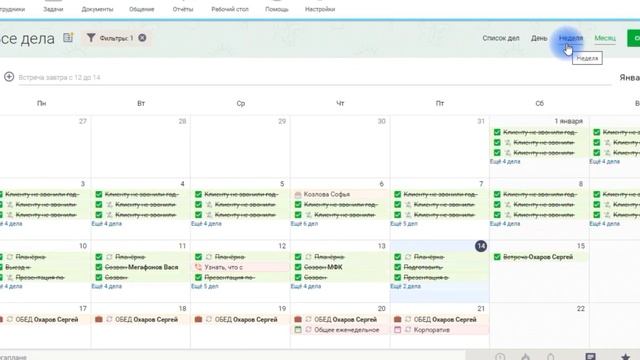
Task: Clear the active filter with the X
Action: coord(142,38)
